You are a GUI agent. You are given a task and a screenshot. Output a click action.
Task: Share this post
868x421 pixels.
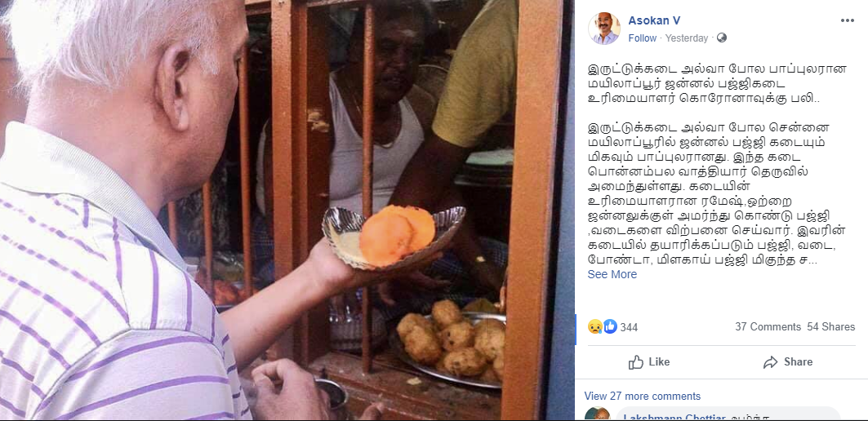[x=788, y=362]
